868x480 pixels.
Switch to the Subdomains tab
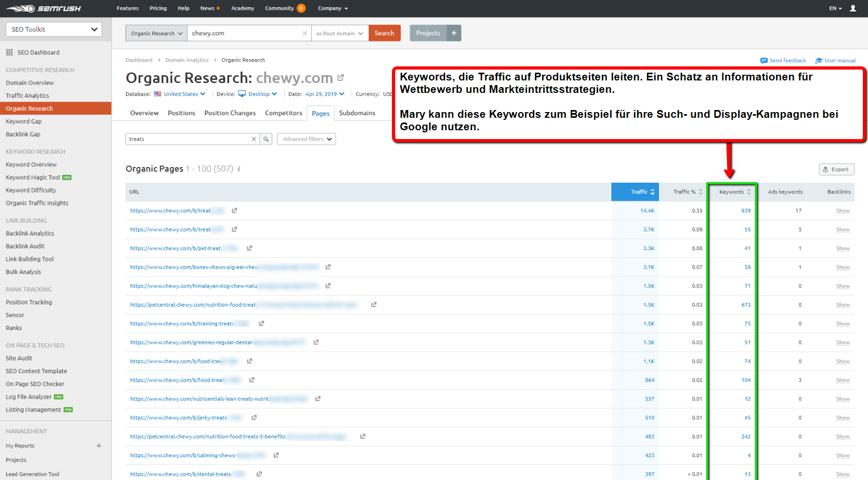357,113
